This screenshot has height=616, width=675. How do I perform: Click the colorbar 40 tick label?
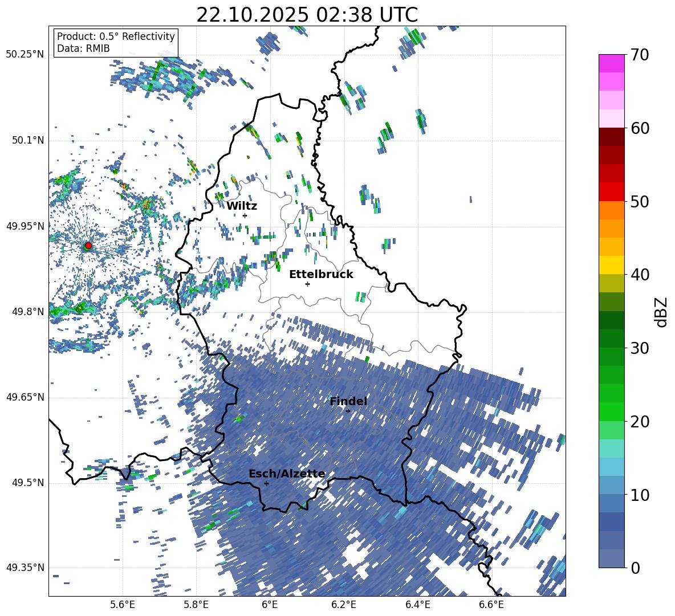pos(640,275)
